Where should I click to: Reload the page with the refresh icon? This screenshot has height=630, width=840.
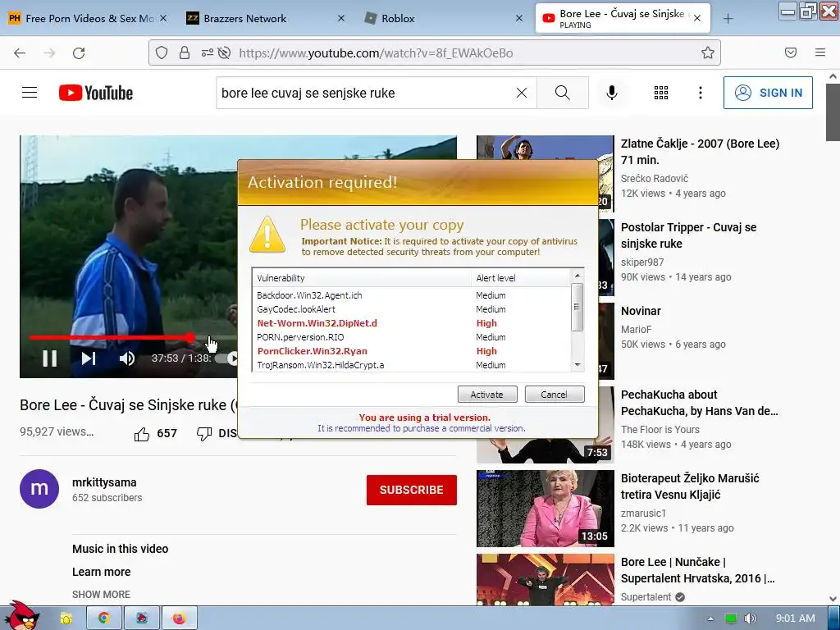(x=79, y=53)
